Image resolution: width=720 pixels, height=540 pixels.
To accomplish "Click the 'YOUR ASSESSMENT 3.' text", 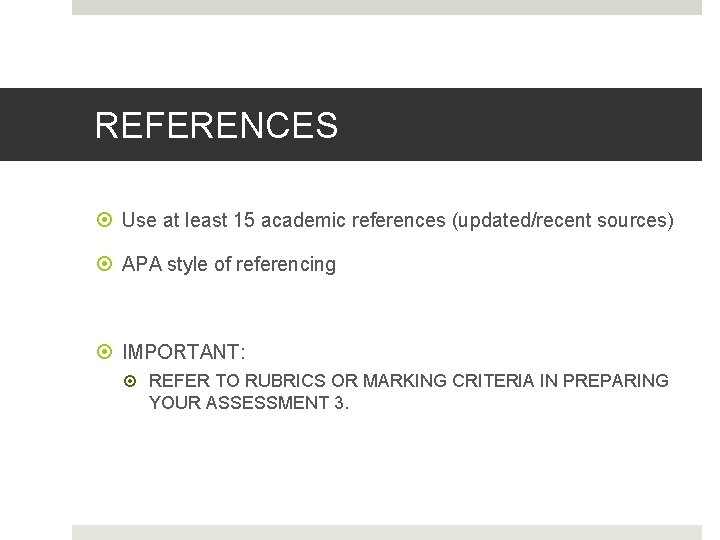I will [x=249, y=403].
